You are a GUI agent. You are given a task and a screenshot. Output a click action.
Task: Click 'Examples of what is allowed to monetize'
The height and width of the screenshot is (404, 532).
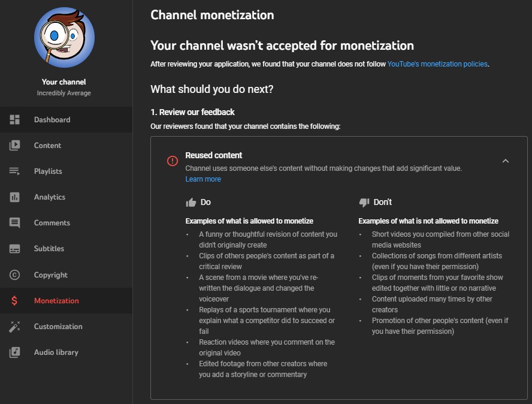pos(249,221)
